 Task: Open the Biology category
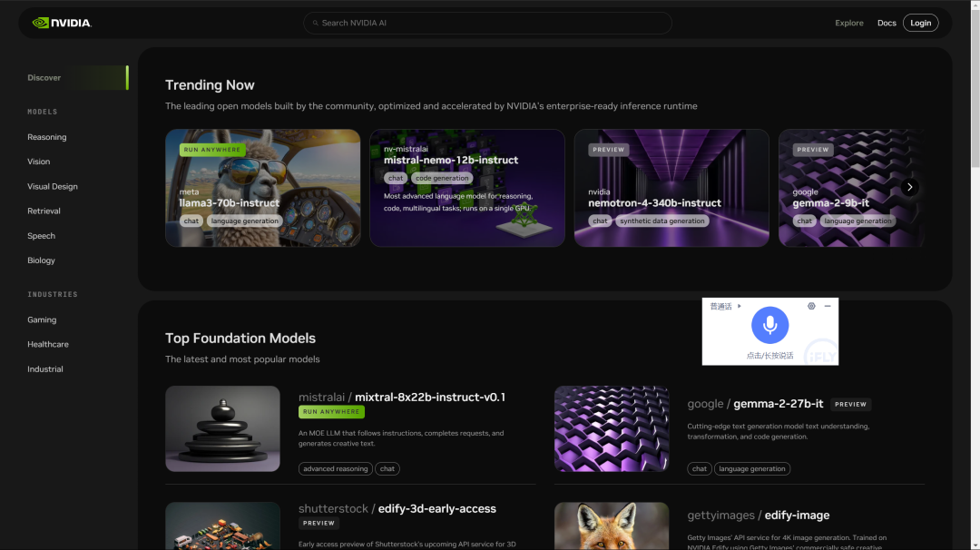tap(41, 260)
